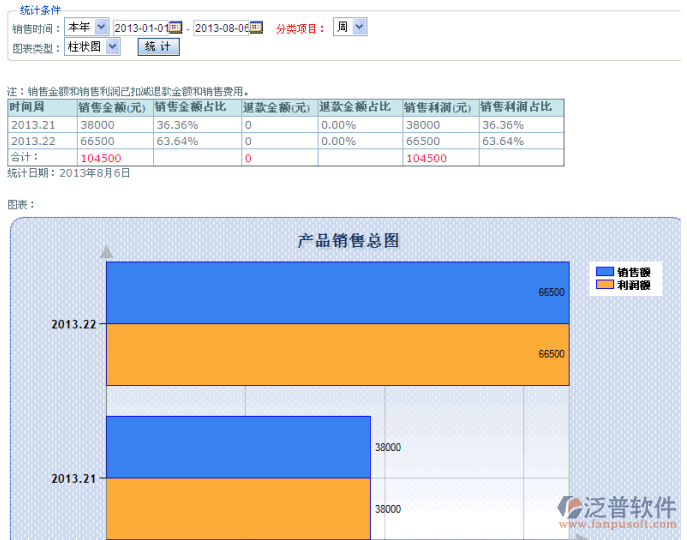Click the 销售利润(元) column header
The height and width of the screenshot is (540, 687).
click(x=441, y=107)
